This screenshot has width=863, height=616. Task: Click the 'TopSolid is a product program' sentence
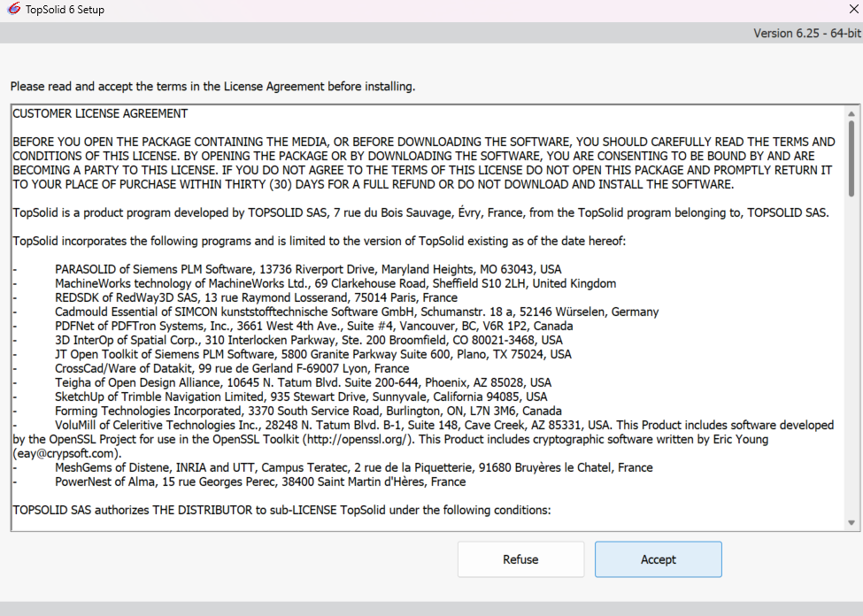(421, 212)
